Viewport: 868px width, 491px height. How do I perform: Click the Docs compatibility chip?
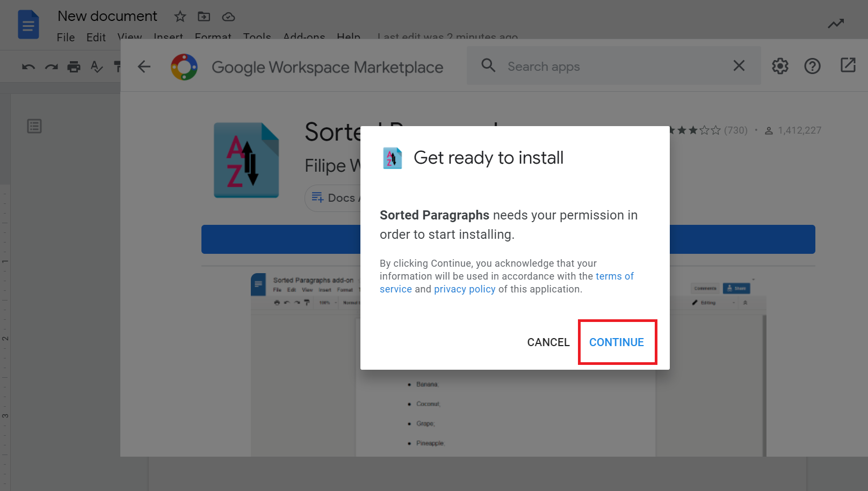[x=333, y=198]
